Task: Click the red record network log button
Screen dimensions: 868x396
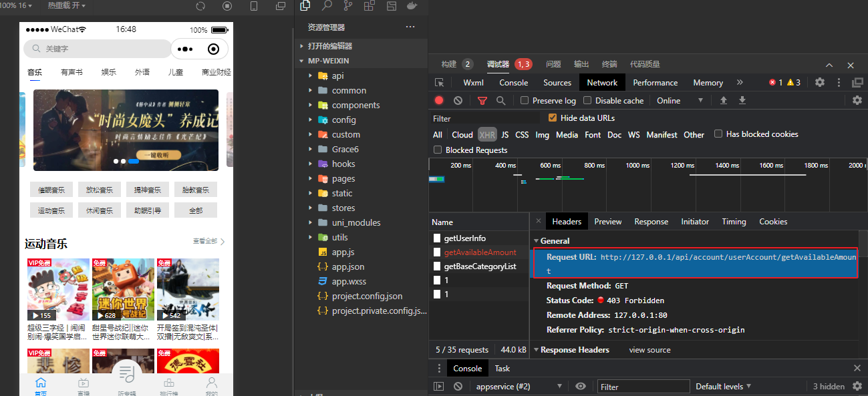Action: tap(439, 101)
